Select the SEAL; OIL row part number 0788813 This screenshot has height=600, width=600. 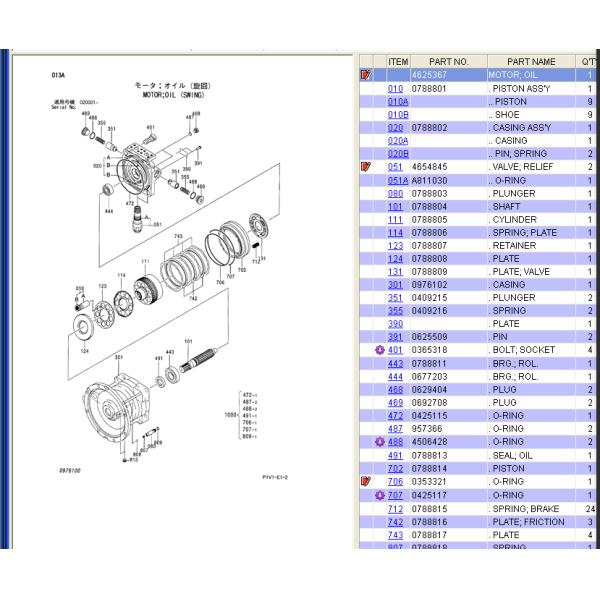(429, 456)
